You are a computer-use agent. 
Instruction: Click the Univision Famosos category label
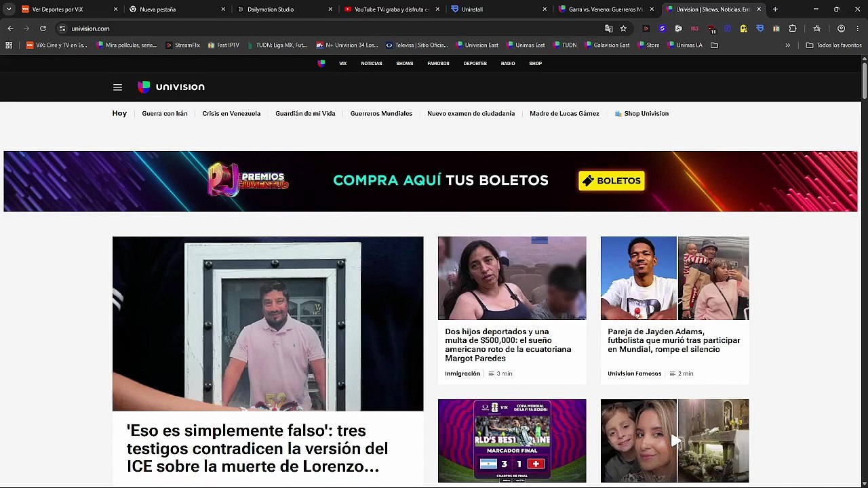coord(634,373)
